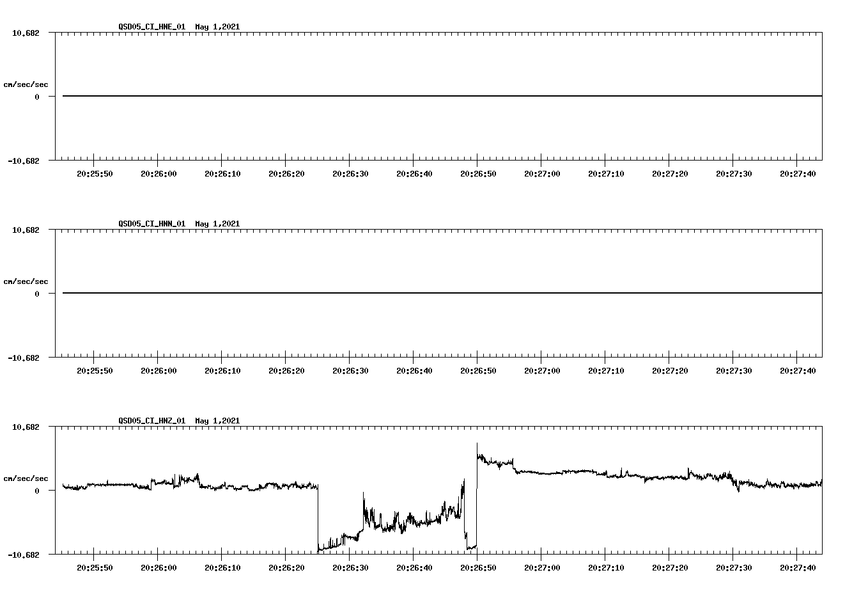This screenshot has height=591, width=868.
Task: Click the tall upward spike near 20:26:50 on HNZ
Action: pyautogui.click(x=477, y=448)
